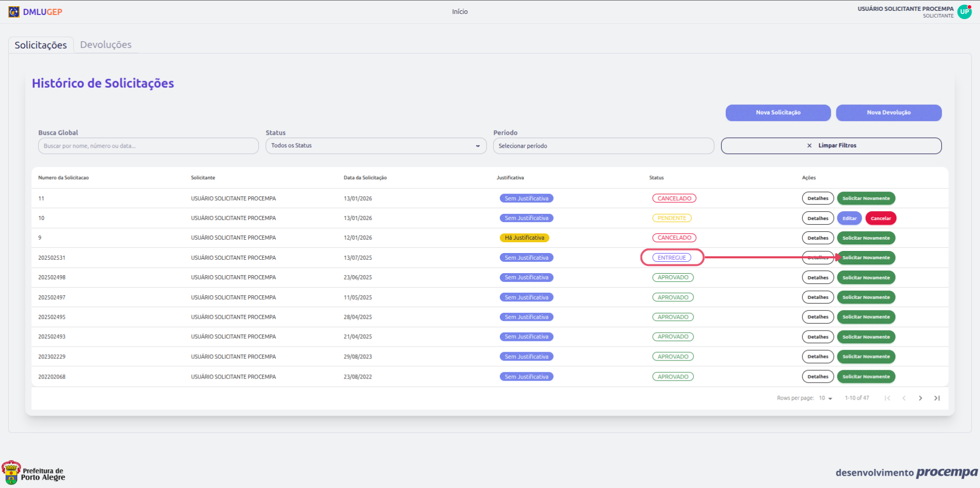Click the procempa footer logo
Viewport: 980px width, 488px height.
click(x=946, y=473)
